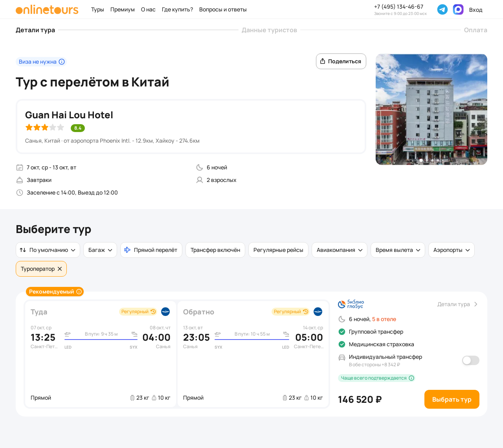Click the moon icon beside 6 ночей
The height and width of the screenshot is (448, 503).
click(x=200, y=167)
